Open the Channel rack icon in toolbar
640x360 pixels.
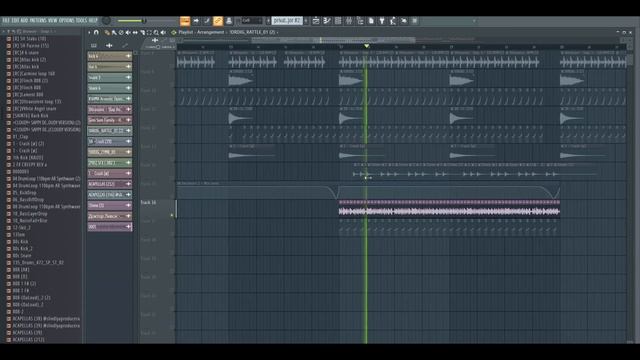338,21
